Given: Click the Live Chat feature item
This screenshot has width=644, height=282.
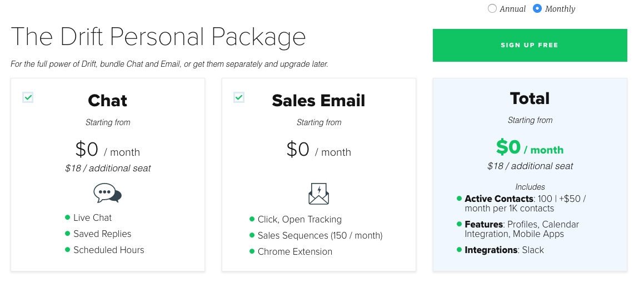Looking at the screenshot, I should tap(92, 217).
